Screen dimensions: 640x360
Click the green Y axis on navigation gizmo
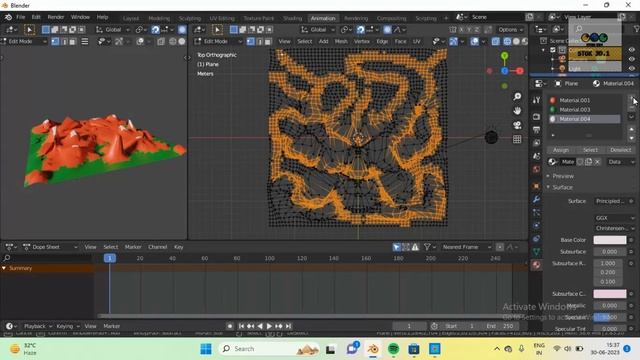pyautogui.click(x=504, y=56)
